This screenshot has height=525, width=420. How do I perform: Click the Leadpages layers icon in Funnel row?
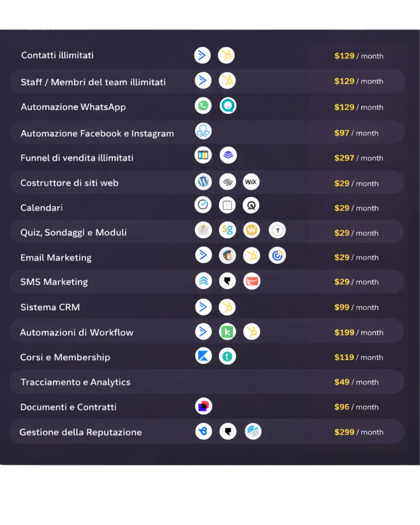[x=228, y=155]
